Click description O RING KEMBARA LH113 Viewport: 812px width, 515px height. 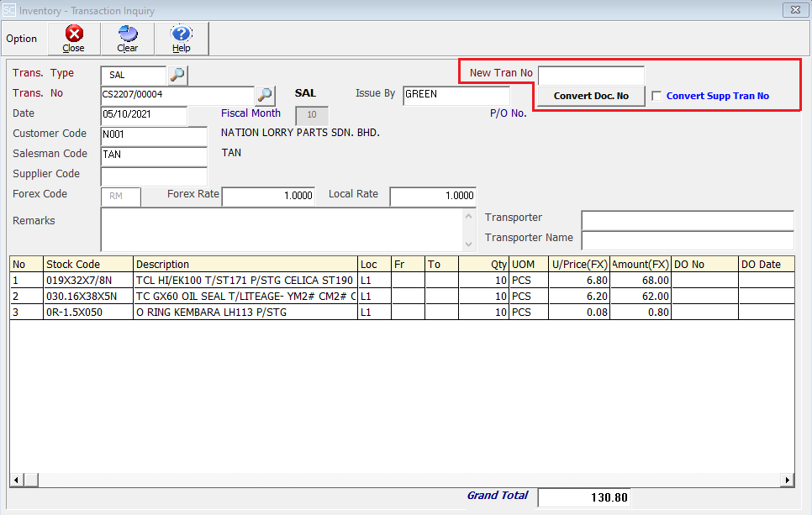click(x=245, y=313)
